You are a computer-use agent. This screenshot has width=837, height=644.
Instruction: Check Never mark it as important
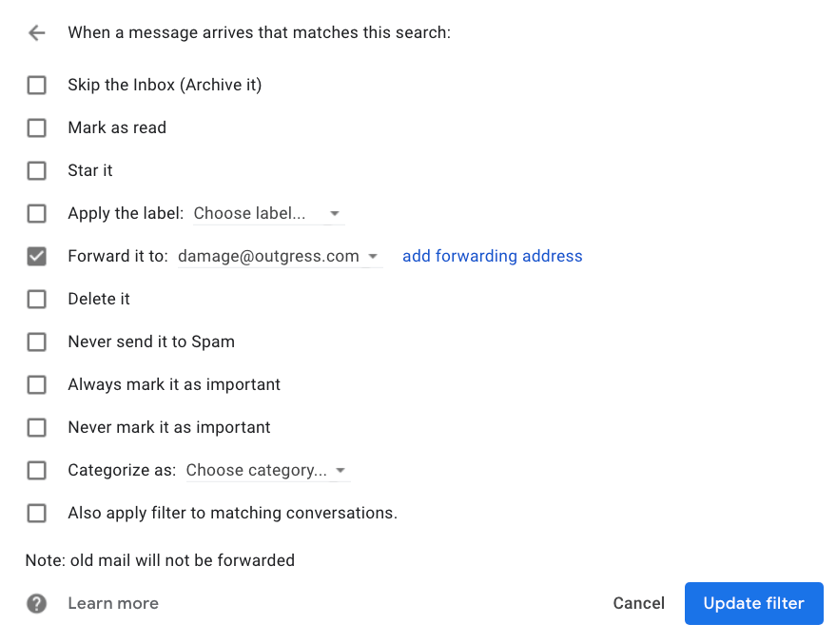tap(37, 427)
